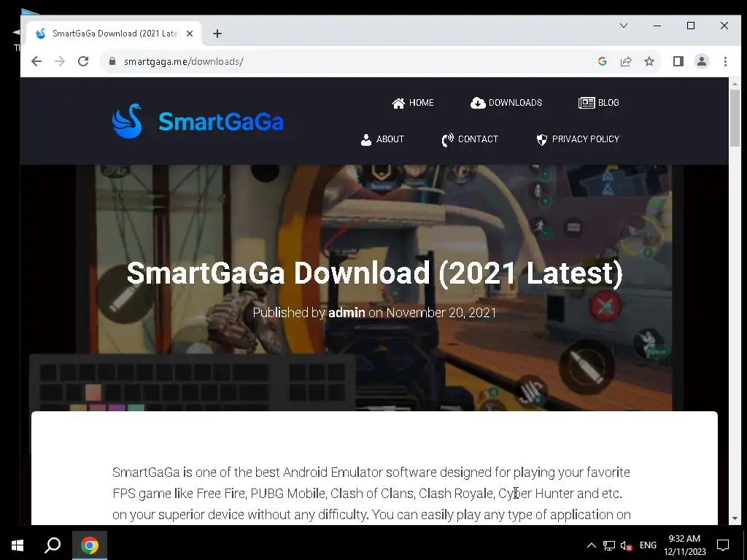Image resolution: width=747 pixels, height=560 pixels.
Task: Select the SmartGaGa Download tab
Action: pos(115,34)
